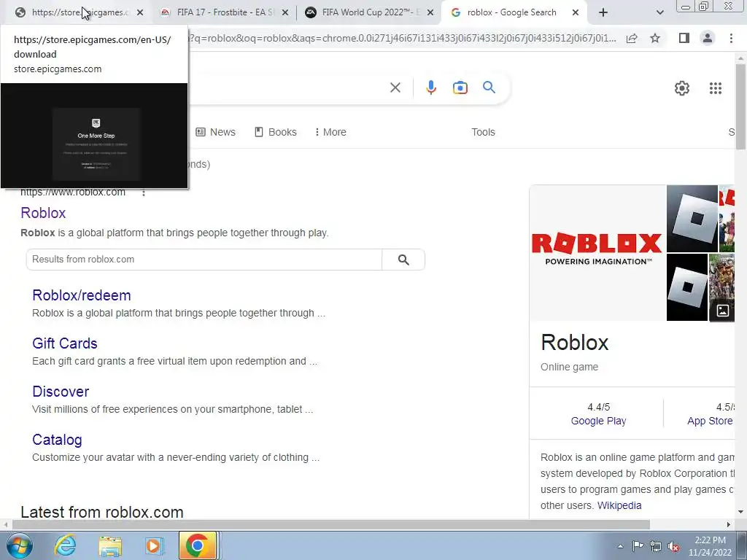
Task: Open Windows Explorer from the taskbar
Action: (x=110, y=545)
